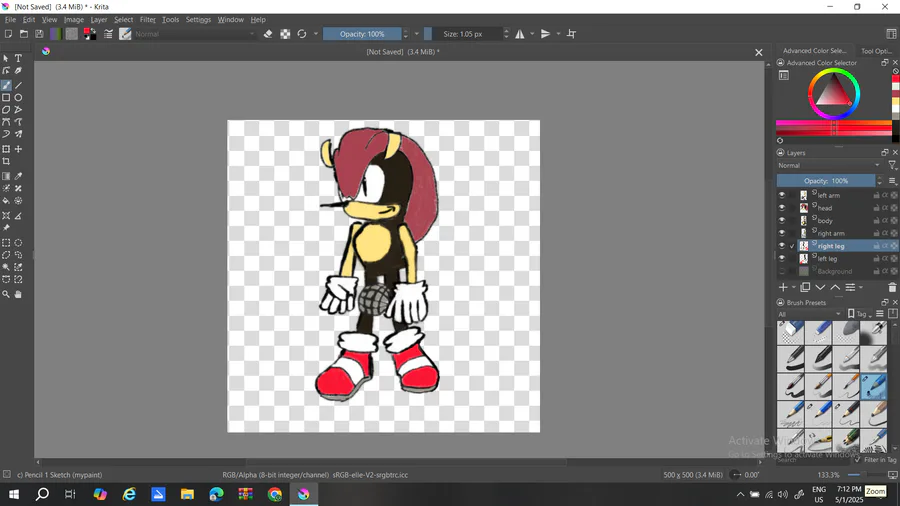The width and height of the screenshot is (900, 506).
Task: Save the document from toolbar
Action: (39, 34)
